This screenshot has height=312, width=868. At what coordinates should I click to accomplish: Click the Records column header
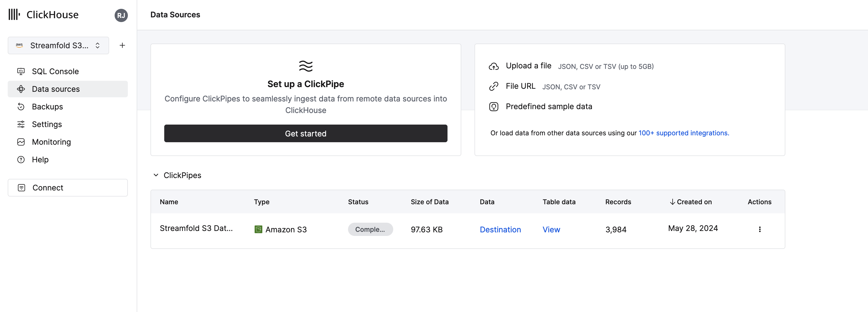point(618,202)
